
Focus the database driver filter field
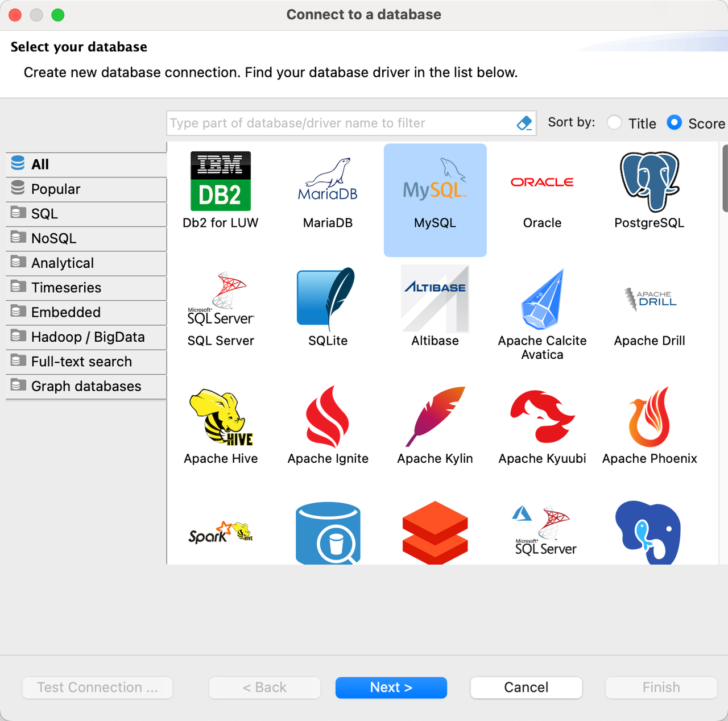[341, 123]
